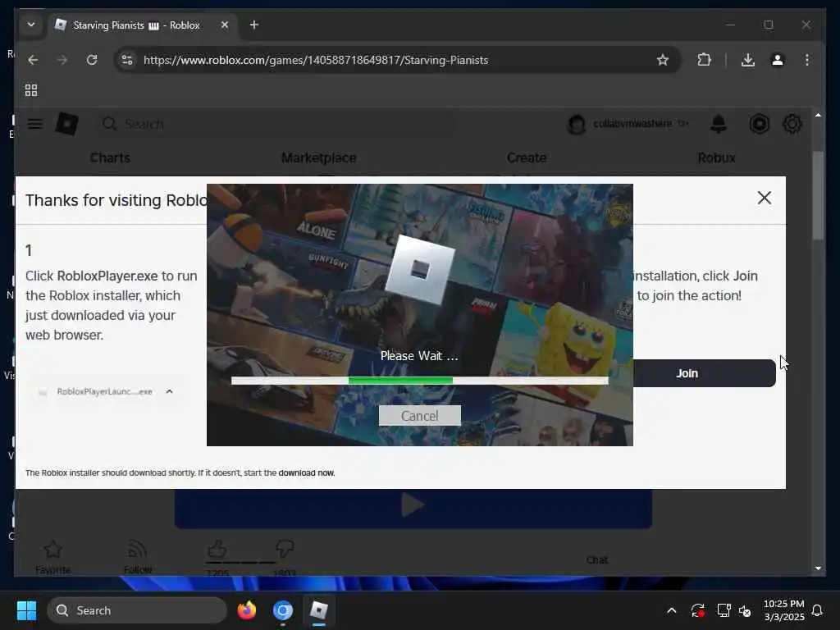This screenshot has height=630, width=840.
Task: Open the browser three-dot menu
Action: [807, 60]
